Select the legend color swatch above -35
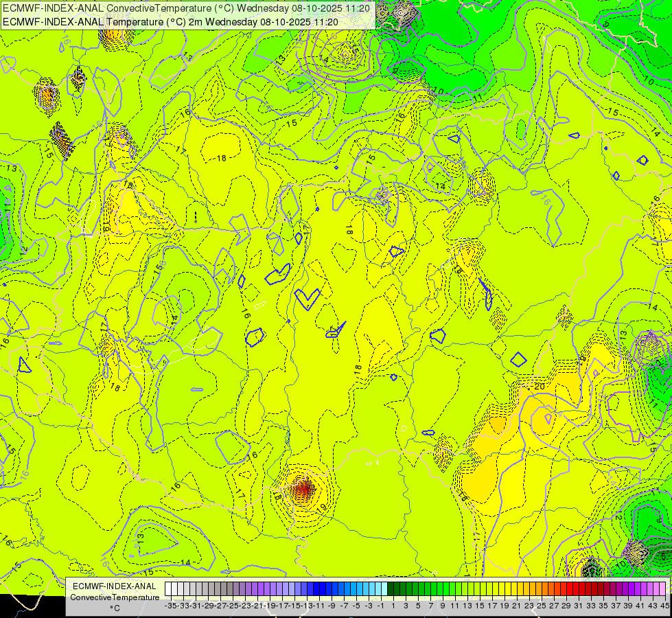The image size is (672, 618). (x=168, y=589)
